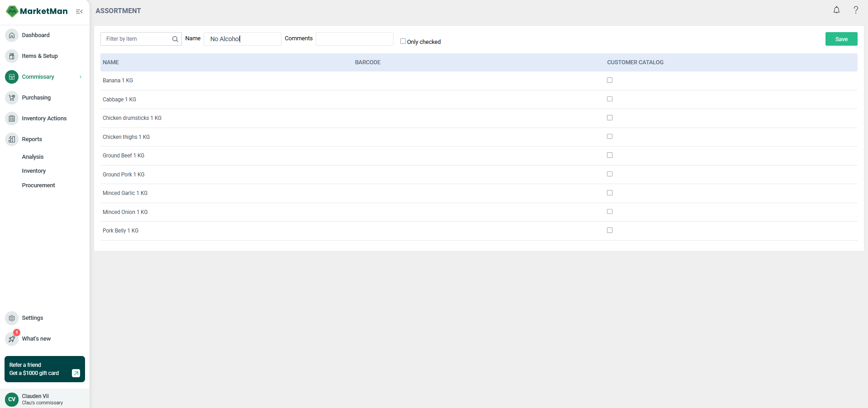Viewport: 868px width, 408px height.
Task: Click the Refer a friend gift card banner
Action: tap(44, 369)
